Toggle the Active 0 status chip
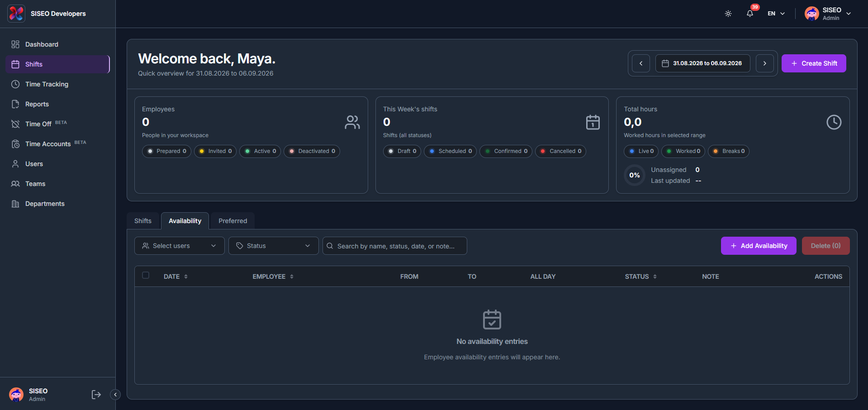868x410 pixels. pos(260,151)
